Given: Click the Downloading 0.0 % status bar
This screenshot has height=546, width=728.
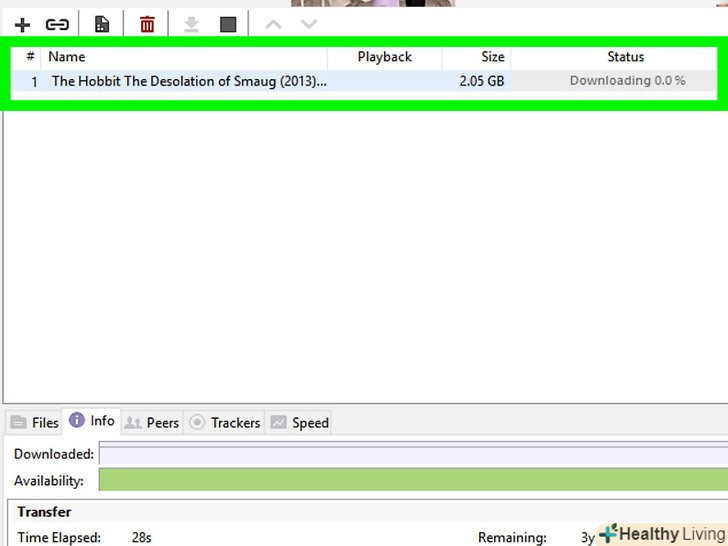Looking at the screenshot, I should coord(614,81).
